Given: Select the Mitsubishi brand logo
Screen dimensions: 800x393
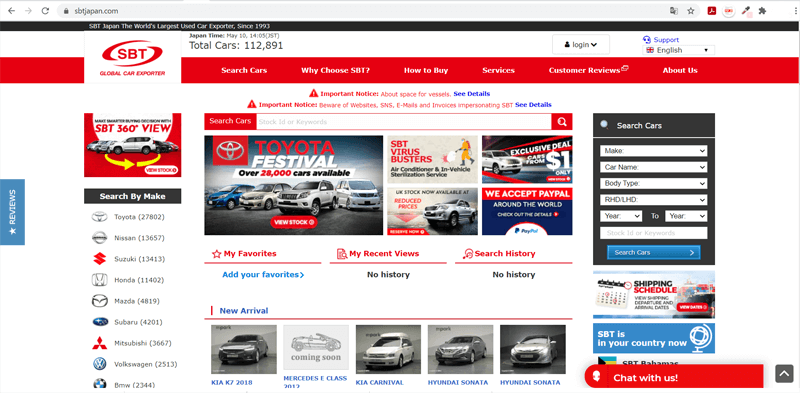Looking at the screenshot, I should pyautogui.click(x=99, y=343).
